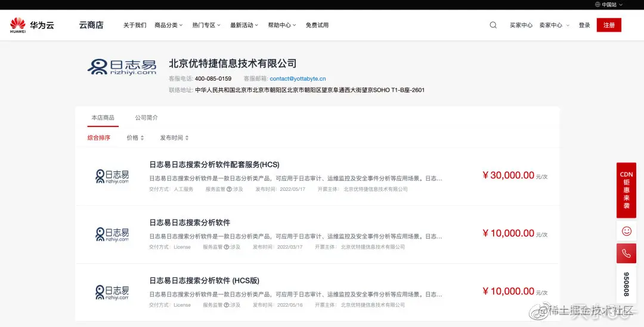Click the CDN 钜惠来袭 banner

(x=626, y=190)
